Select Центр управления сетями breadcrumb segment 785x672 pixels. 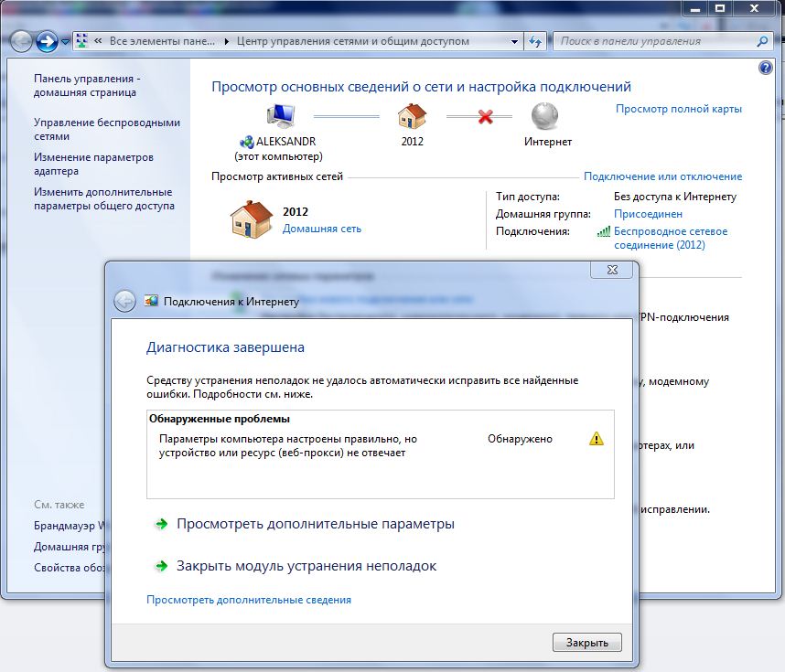352,41
